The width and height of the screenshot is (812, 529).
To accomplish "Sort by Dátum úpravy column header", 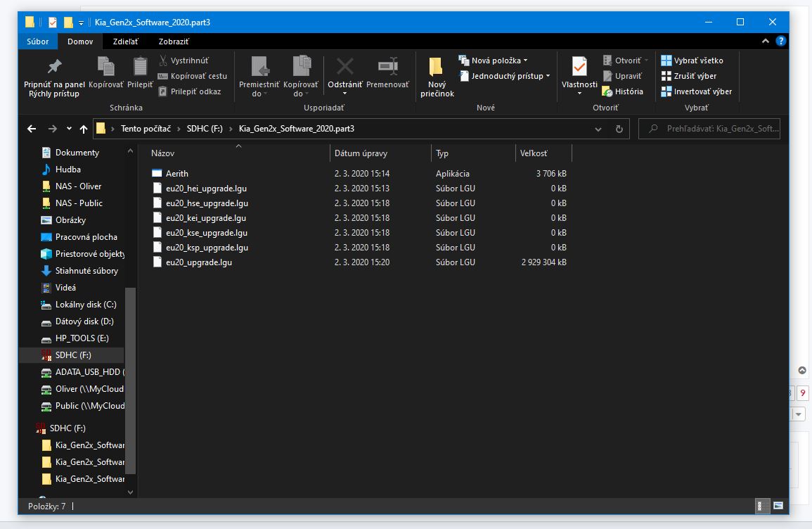I will [361, 153].
